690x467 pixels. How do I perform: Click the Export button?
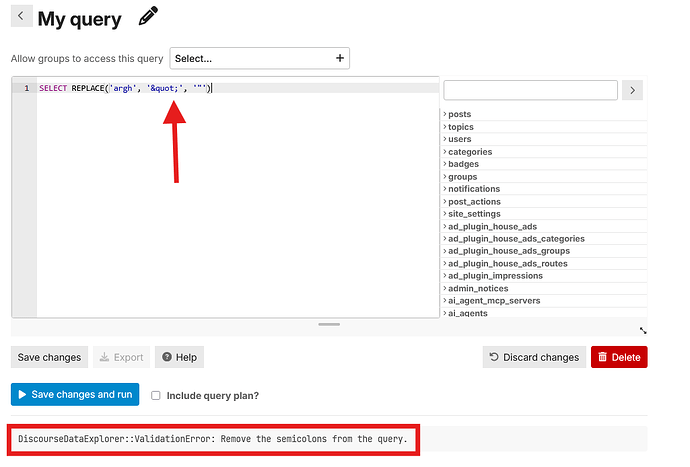(x=121, y=357)
